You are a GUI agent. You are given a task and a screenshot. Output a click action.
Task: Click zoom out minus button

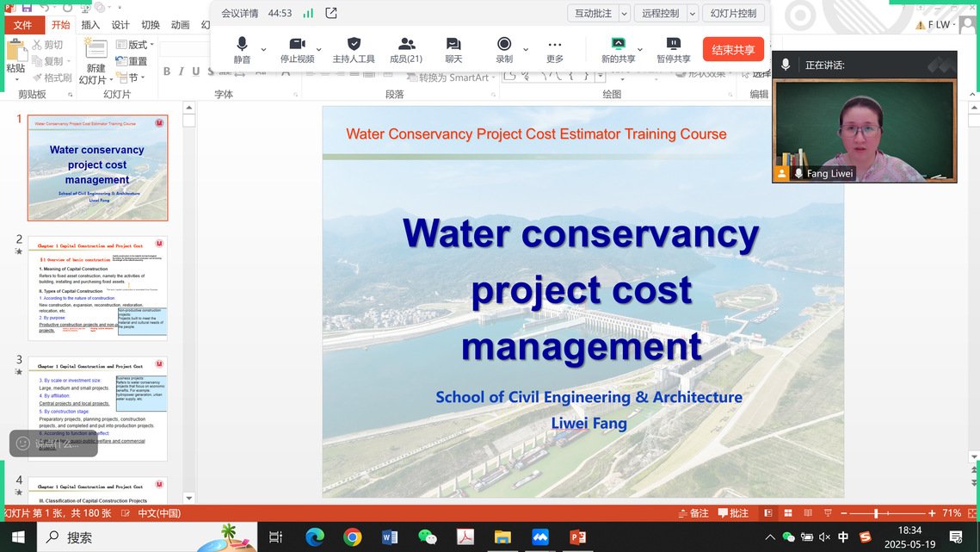tap(844, 513)
